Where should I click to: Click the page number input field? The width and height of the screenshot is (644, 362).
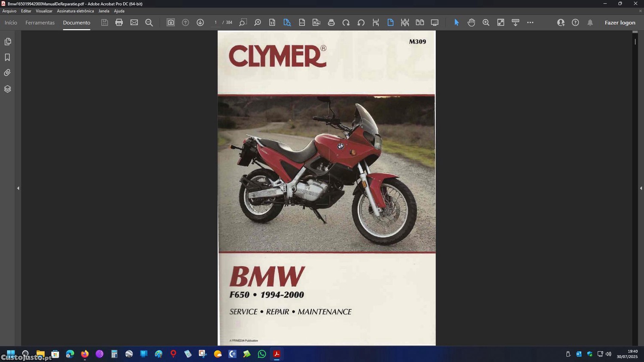216,22
